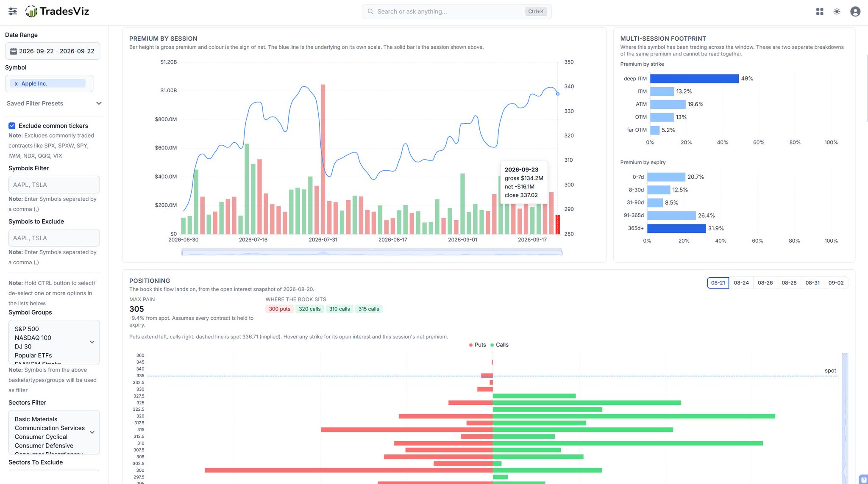Open the date range picker field
The width and height of the screenshot is (868, 484).
pos(53,51)
